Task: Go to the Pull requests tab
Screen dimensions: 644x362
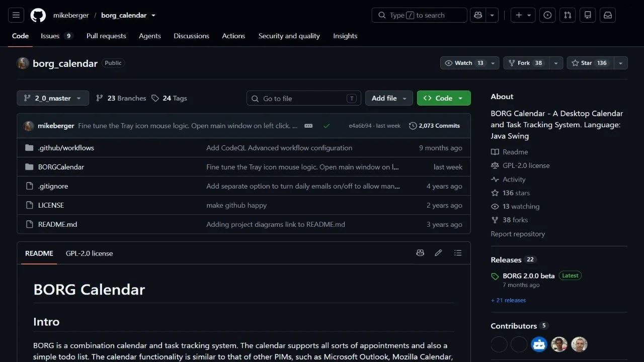Action: (106, 36)
